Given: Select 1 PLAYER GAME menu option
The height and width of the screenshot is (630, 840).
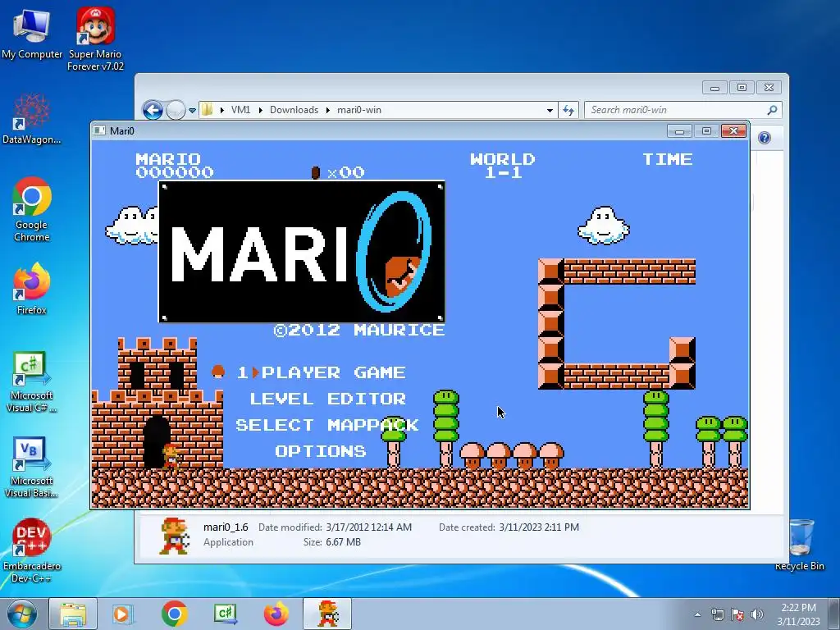Looking at the screenshot, I should (x=321, y=372).
